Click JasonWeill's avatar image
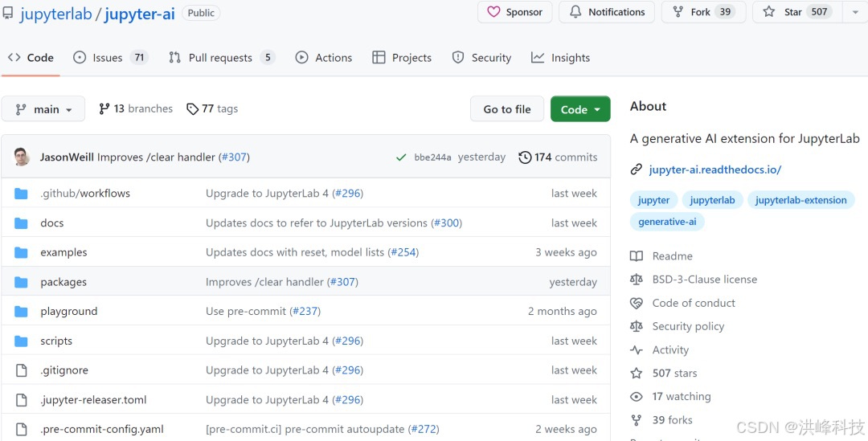This screenshot has height=441, width=868. point(22,157)
